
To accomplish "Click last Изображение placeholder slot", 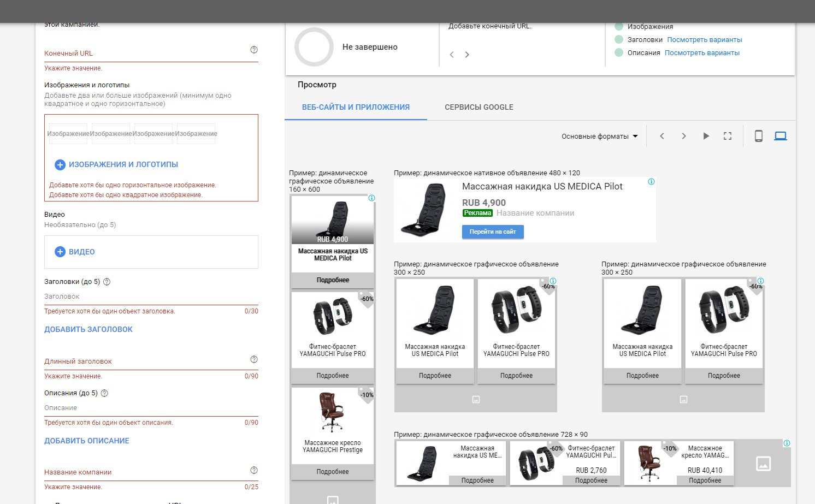I will (196, 134).
